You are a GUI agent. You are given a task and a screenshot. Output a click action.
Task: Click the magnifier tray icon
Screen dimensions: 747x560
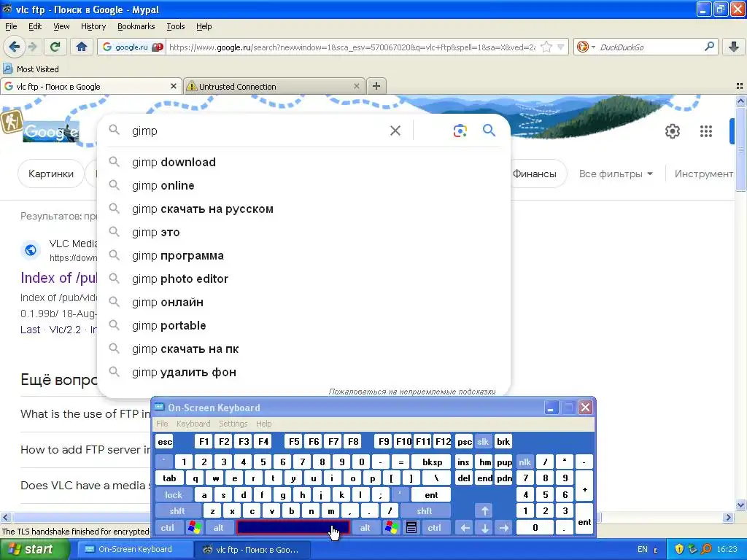(x=706, y=549)
